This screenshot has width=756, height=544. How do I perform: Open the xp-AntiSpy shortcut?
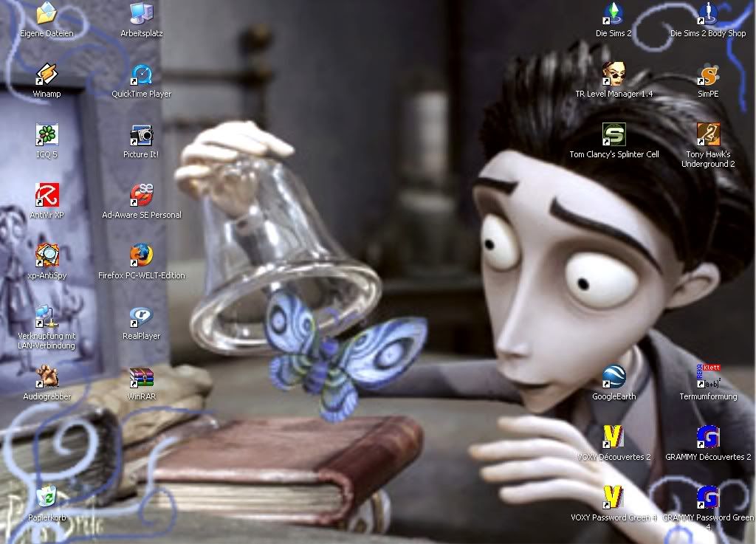click(x=47, y=255)
